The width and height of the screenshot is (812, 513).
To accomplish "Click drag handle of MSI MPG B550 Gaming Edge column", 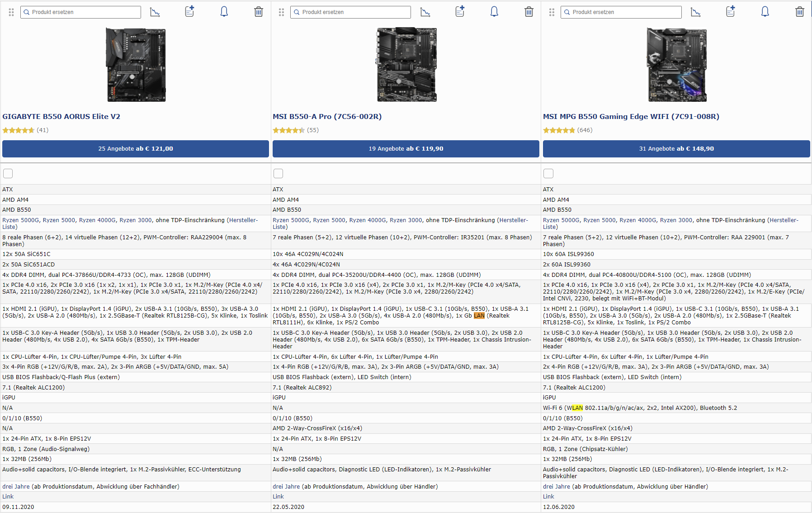I will tap(552, 12).
